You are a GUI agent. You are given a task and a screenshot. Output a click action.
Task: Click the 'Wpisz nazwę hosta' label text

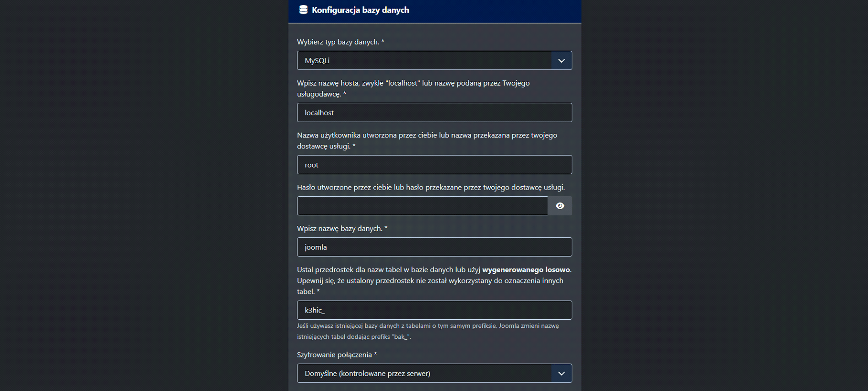tap(413, 83)
